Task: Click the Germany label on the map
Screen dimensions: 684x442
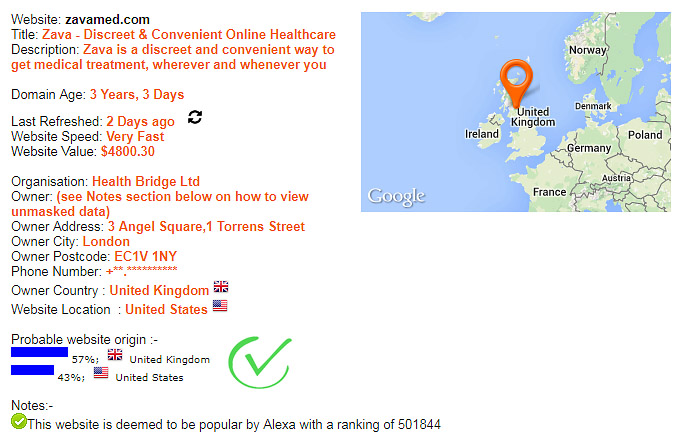Action: click(589, 148)
